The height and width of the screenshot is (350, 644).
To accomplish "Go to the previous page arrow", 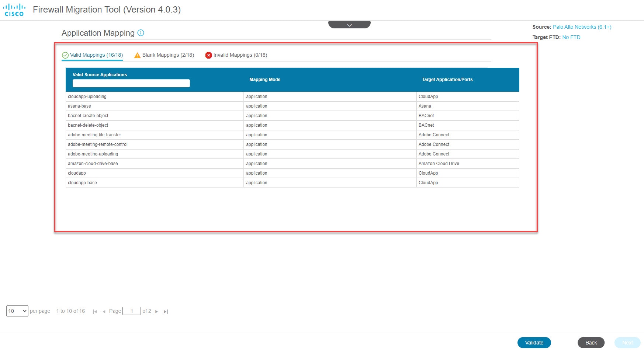I will [x=104, y=312].
